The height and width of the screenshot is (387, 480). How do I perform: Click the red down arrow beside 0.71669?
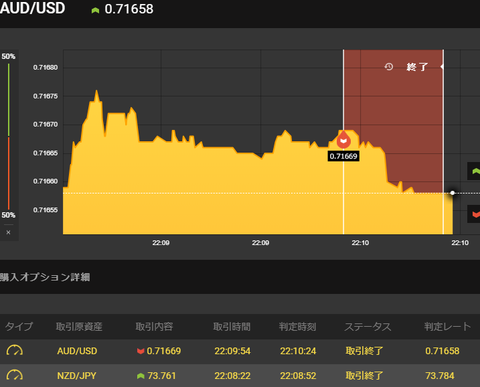tap(141, 351)
